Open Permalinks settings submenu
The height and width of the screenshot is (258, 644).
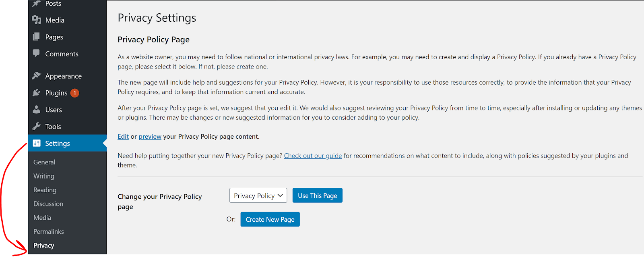(x=49, y=231)
